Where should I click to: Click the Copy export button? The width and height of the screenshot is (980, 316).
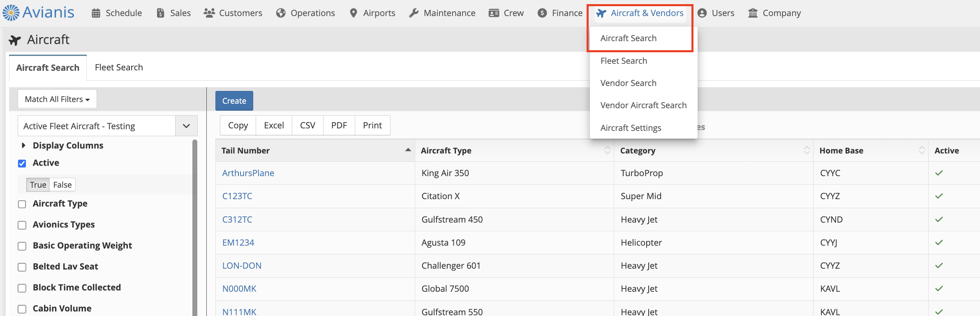238,125
